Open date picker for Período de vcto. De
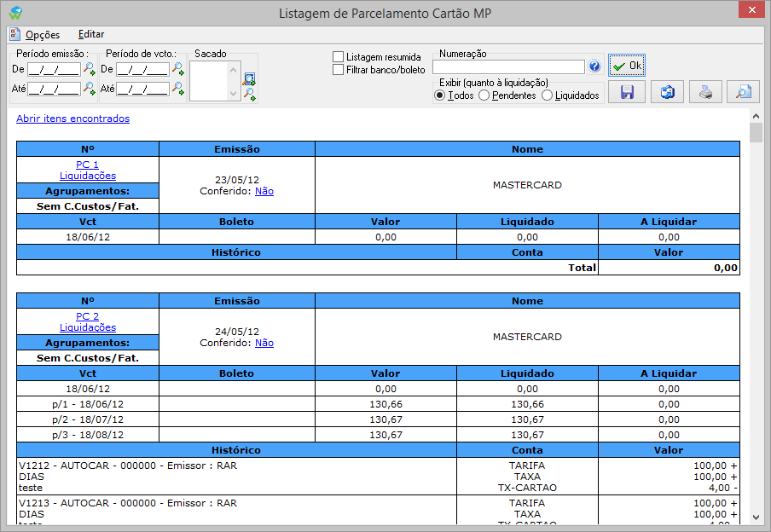The width and height of the screenshot is (771, 532). pos(178,69)
